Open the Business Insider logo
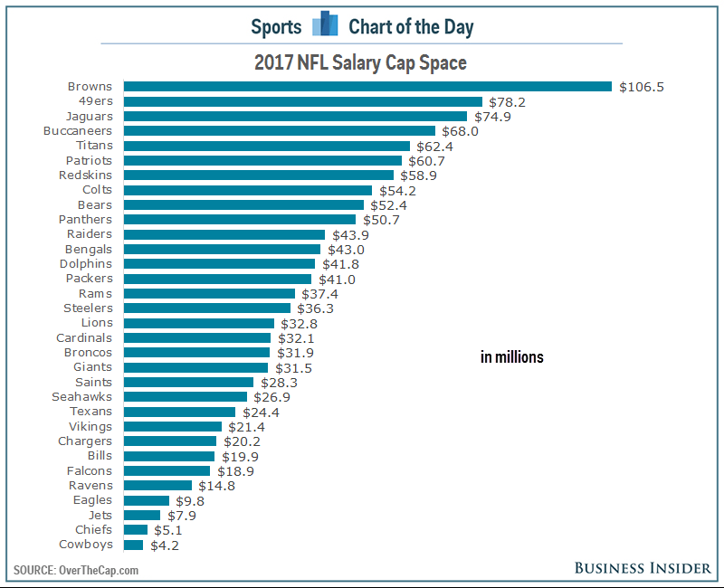724x588 pixels. [643, 568]
